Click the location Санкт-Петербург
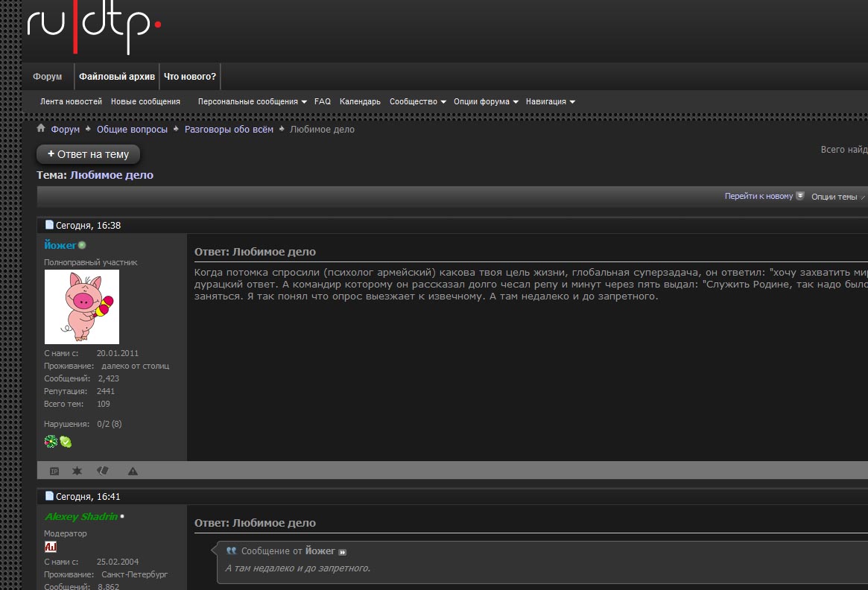Image resolution: width=868 pixels, height=590 pixels. coord(135,574)
